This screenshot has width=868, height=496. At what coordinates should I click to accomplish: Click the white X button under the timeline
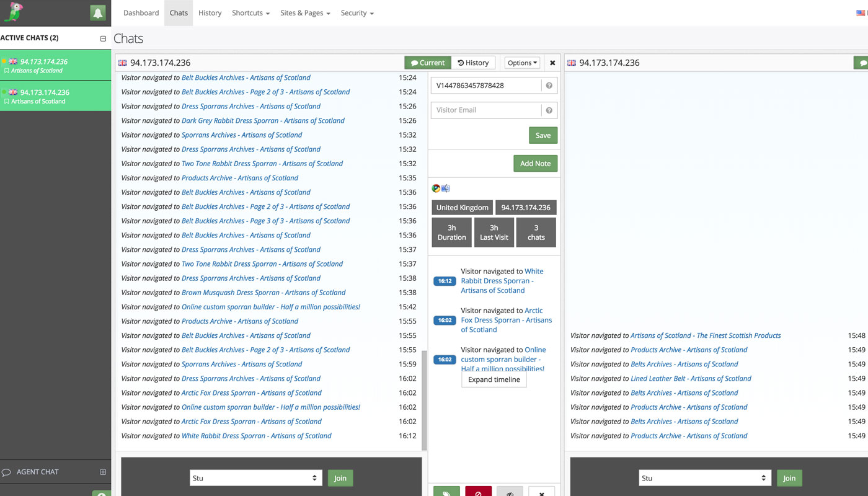point(542,492)
